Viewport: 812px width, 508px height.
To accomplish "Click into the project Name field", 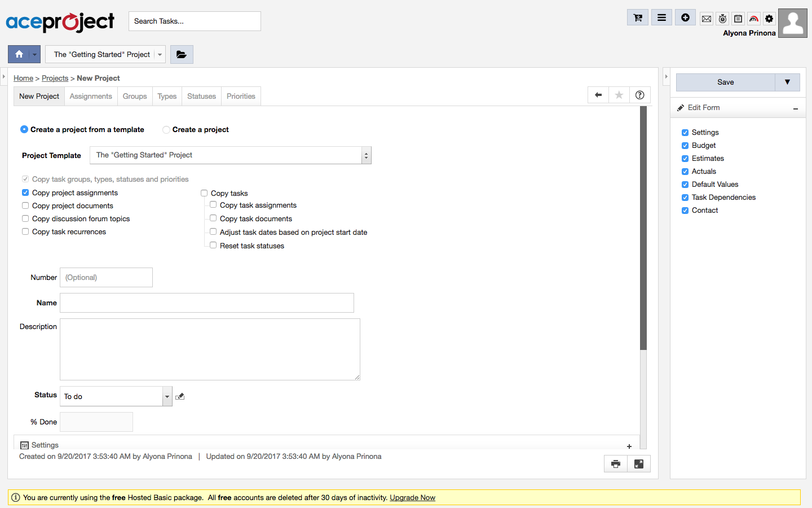I will pos(207,303).
